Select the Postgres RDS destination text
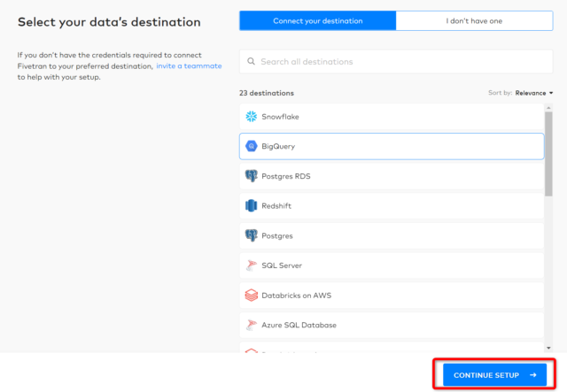This screenshot has height=392, width=567. tap(286, 176)
